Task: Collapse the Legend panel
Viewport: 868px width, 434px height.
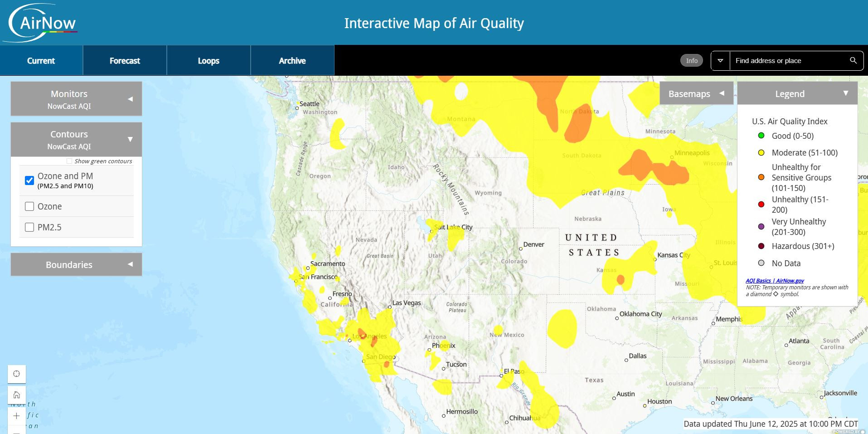Action: [x=797, y=93]
